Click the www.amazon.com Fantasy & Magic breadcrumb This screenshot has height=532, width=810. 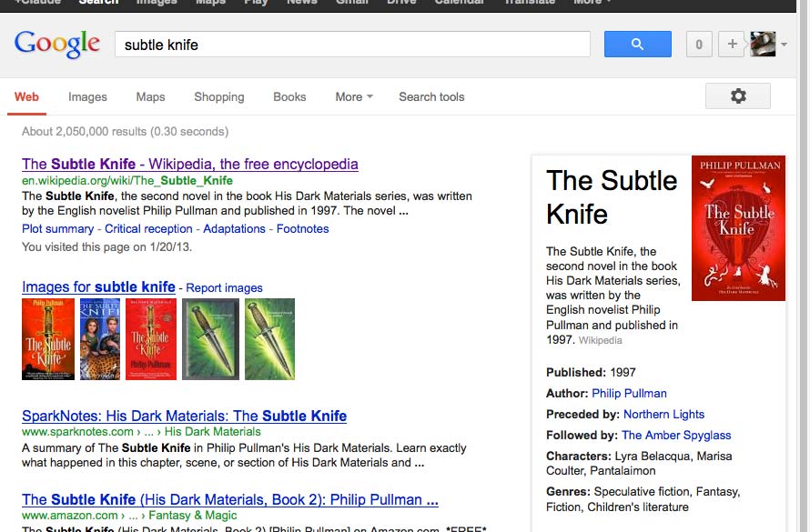(129, 515)
